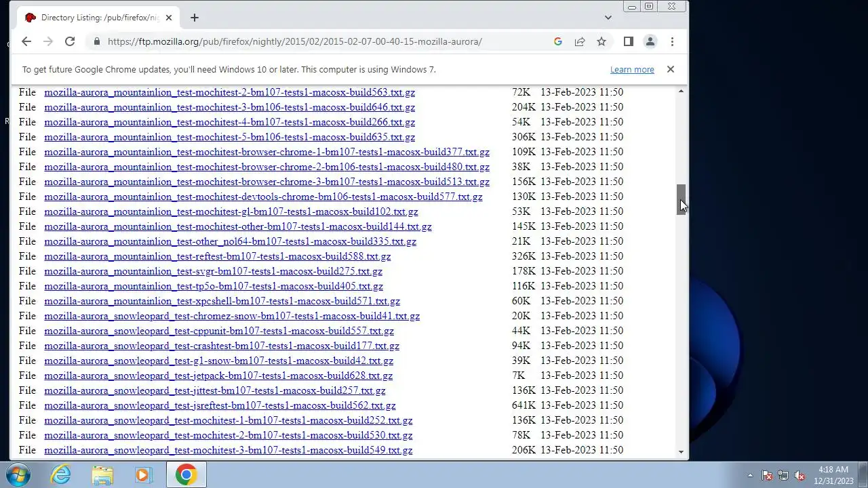This screenshot has width=868, height=488.
Task: Open mountainlion xpcshell build571 file
Action: tap(222, 301)
